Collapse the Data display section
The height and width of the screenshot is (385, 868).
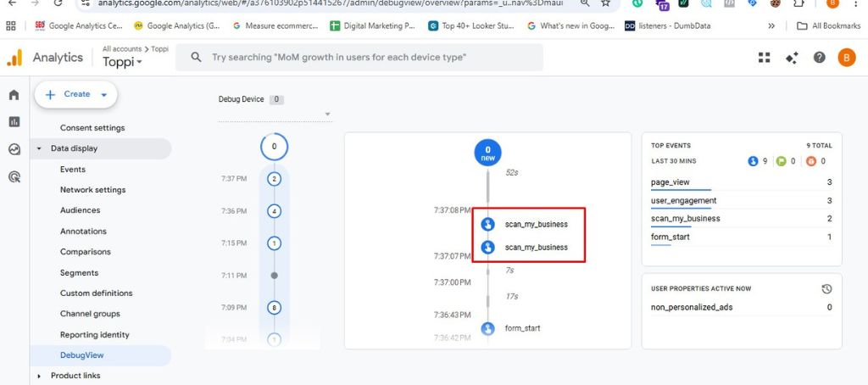point(39,149)
